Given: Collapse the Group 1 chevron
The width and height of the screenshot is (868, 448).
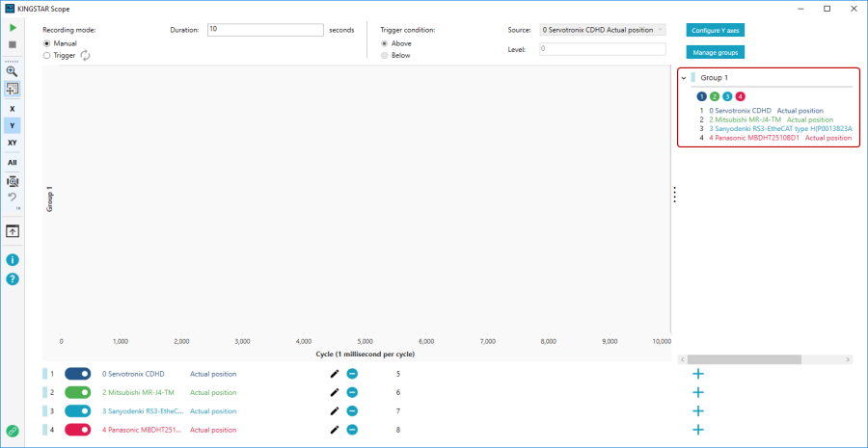Looking at the screenshot, I should pos(684,78).
